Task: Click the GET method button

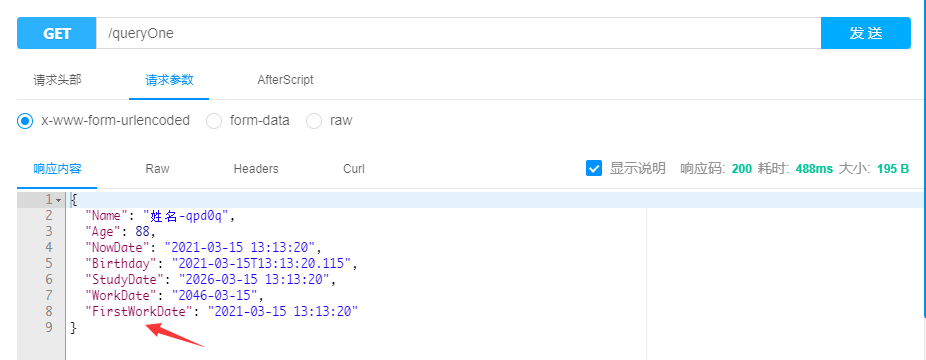Action: tap(57, 33)
